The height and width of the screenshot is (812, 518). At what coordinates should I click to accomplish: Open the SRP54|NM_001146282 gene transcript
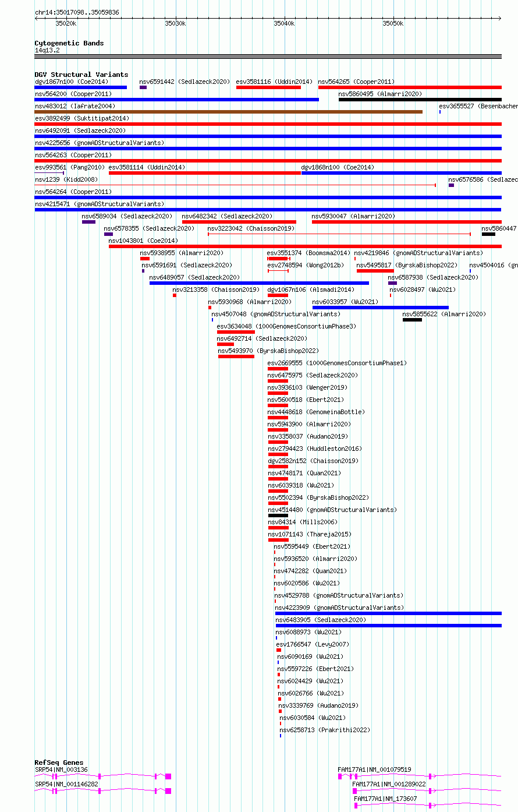[103, 790]
